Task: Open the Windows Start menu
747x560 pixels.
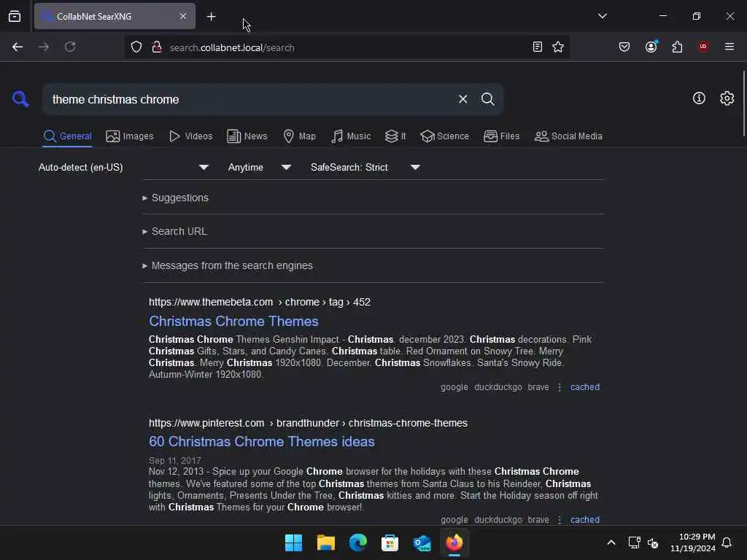Action: coord(293,542)
